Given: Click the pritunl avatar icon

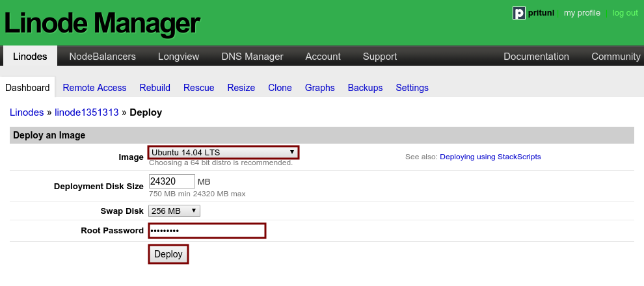Looking at the screenshot, I should 519,13.
